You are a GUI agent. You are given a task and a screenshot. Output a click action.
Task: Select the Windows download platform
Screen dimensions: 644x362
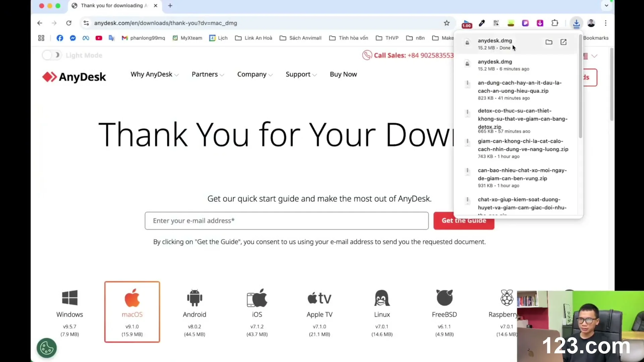point(70,312)
